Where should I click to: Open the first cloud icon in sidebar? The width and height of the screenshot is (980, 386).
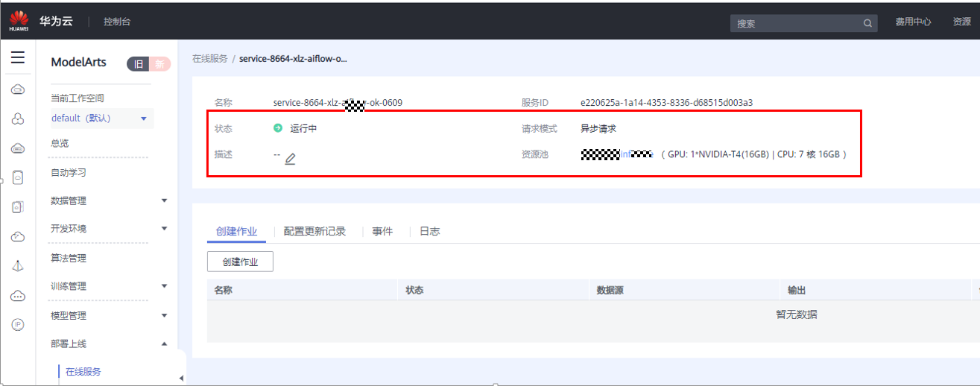18,90
